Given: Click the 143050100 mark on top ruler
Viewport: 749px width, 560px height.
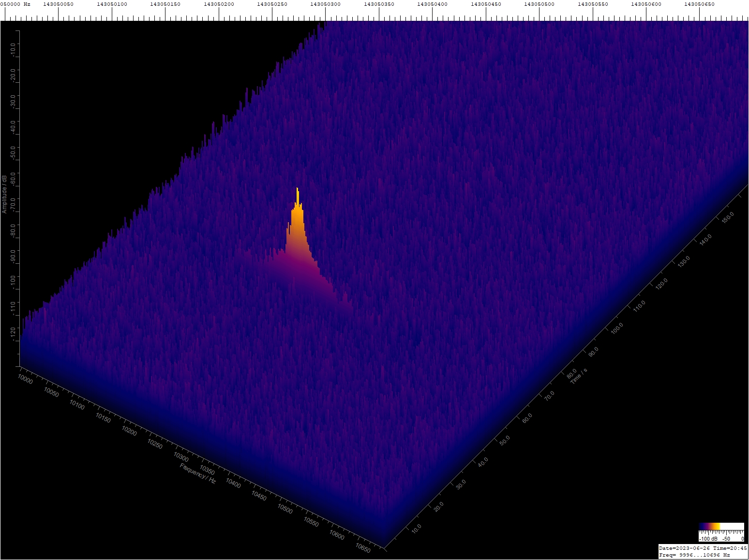Looking at the screenshot, I should point(112,4).
